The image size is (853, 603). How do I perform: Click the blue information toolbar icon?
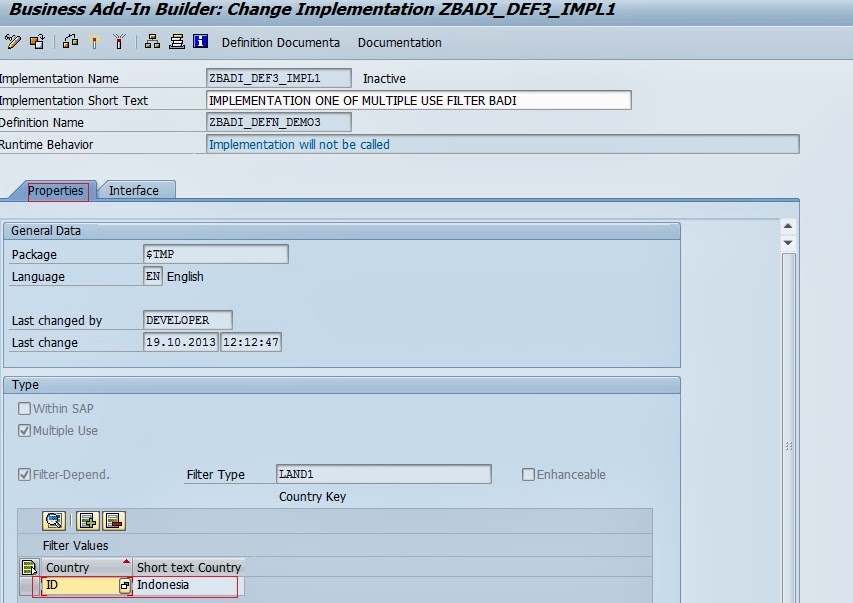click(200, 41)
